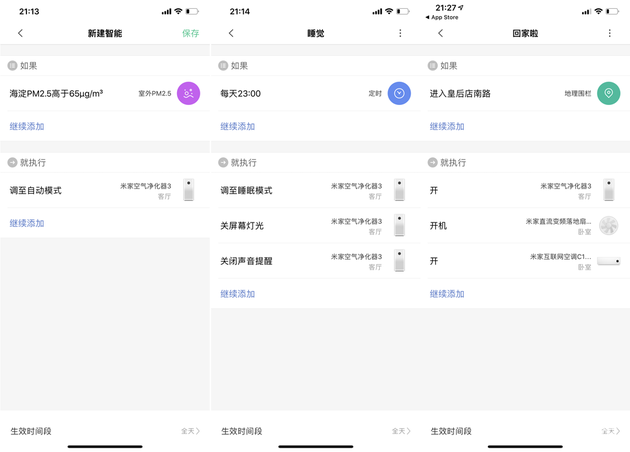
Task: Open the 进入皇后店南路 condition
Action: 500,93
